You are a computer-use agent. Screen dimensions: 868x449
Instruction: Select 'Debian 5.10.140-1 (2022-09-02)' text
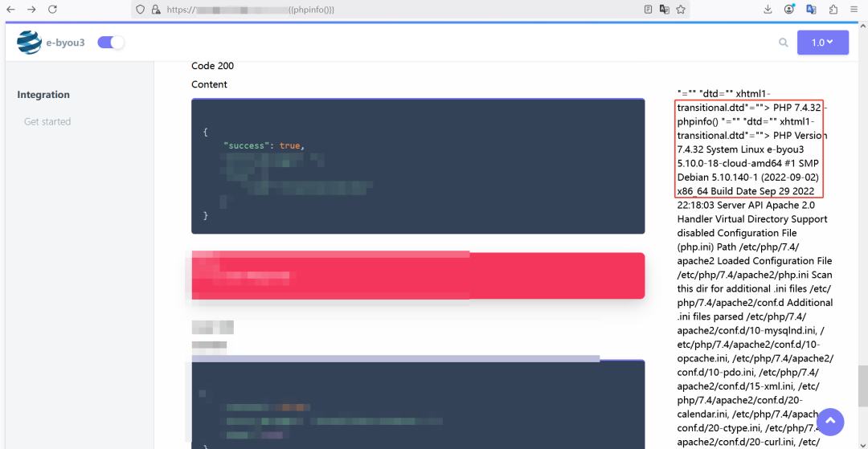tap(748, 177)
